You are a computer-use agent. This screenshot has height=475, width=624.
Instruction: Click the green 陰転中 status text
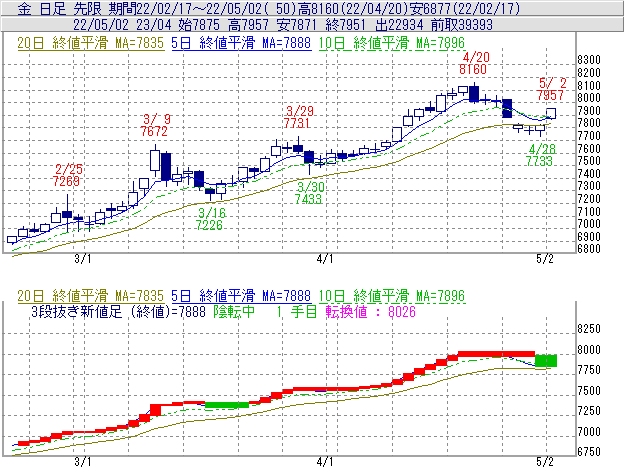pos(234,311)
